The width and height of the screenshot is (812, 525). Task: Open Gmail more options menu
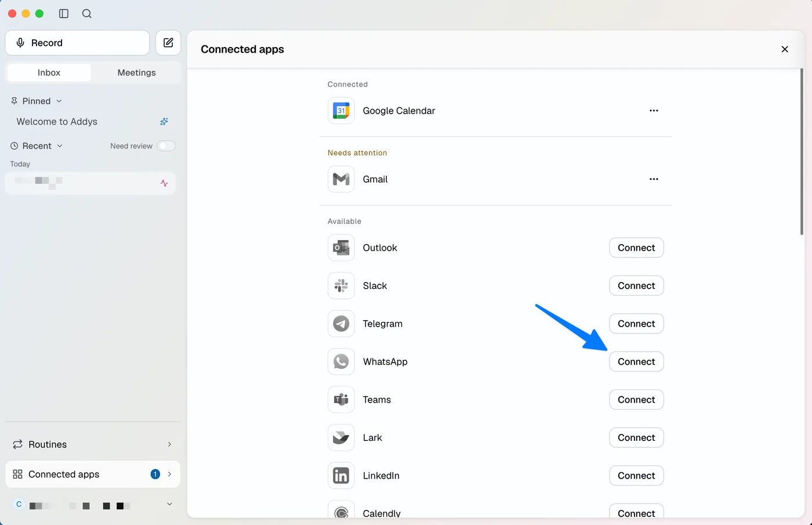(654, 179)
